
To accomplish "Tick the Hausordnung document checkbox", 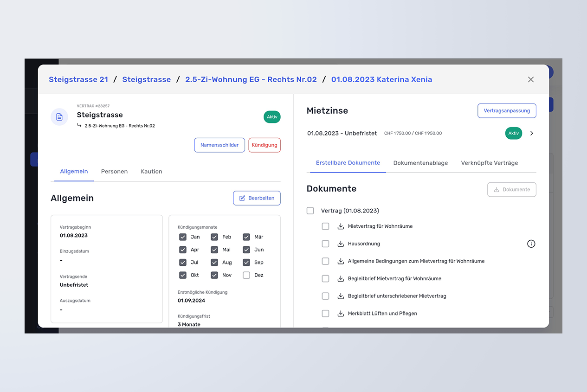I will tap(325, 244).
